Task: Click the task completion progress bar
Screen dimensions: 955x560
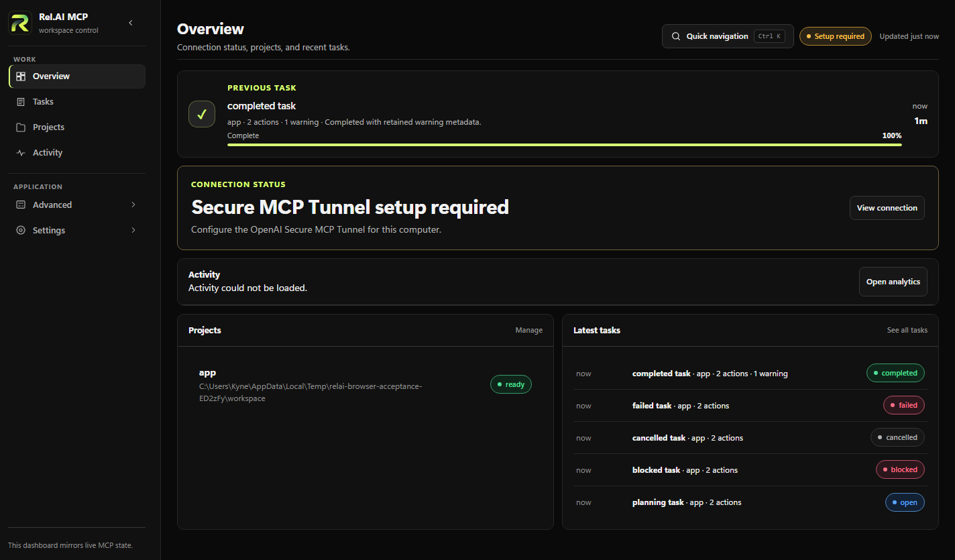Action: click(564, 144)
